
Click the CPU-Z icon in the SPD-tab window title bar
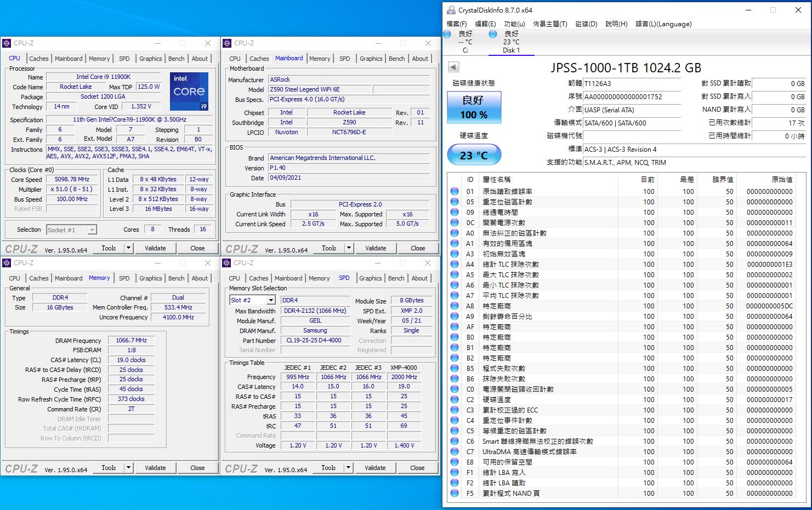[228, 263]
